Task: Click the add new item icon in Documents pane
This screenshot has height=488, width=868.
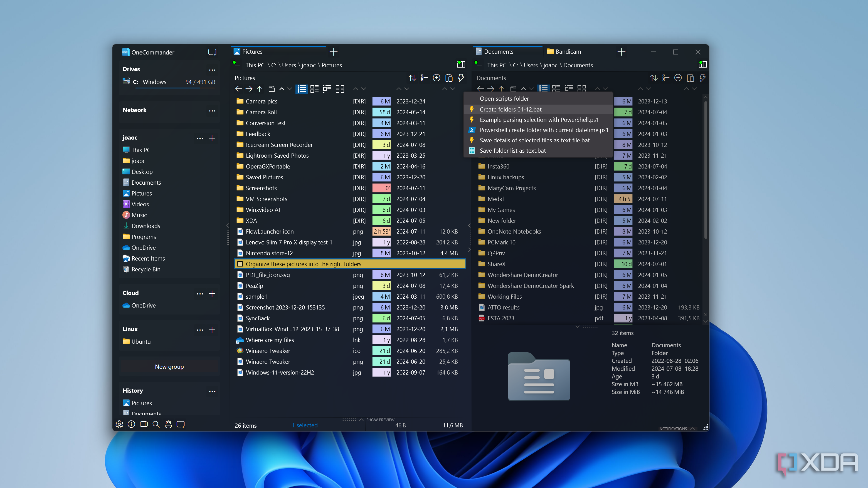Action: pos(678,78)
